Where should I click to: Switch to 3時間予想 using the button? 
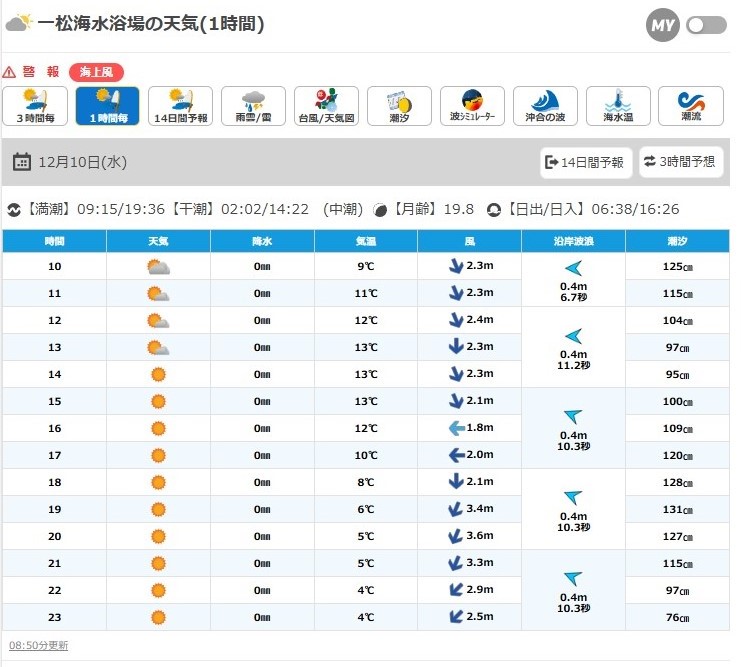point(681,162)
